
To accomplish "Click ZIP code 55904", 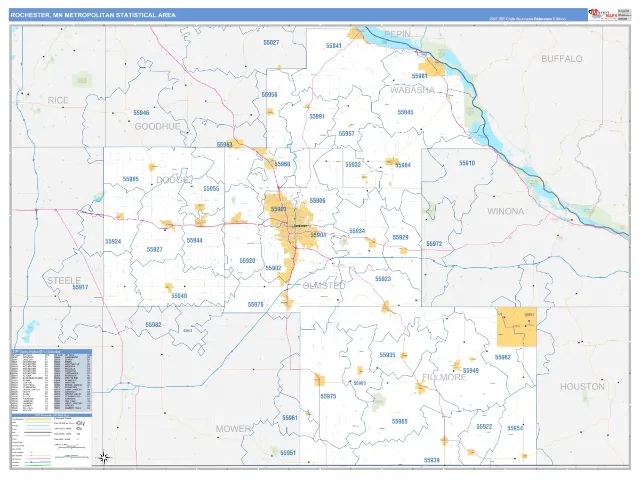I will point(318,235).
